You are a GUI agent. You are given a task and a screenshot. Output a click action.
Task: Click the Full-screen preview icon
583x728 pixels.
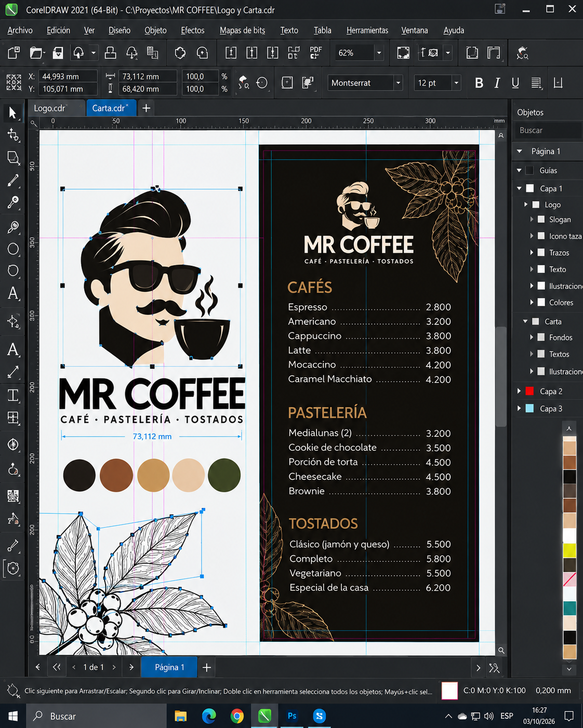(403, 53)
